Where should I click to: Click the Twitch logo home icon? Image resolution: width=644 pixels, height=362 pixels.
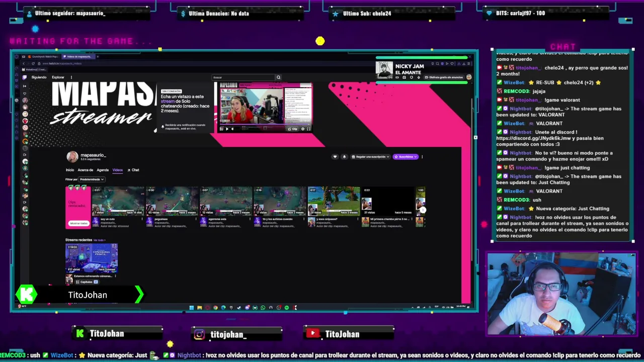pos(24,77)
